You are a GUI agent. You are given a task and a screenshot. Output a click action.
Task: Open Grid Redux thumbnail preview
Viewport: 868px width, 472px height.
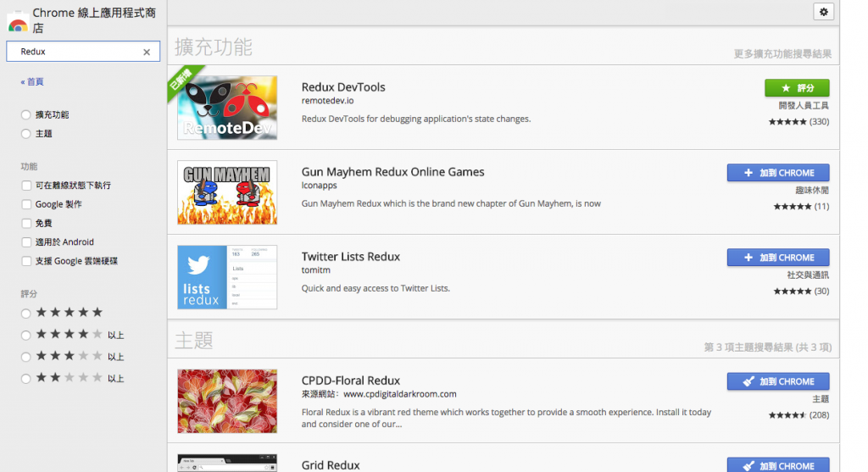[x=227, y=464]
